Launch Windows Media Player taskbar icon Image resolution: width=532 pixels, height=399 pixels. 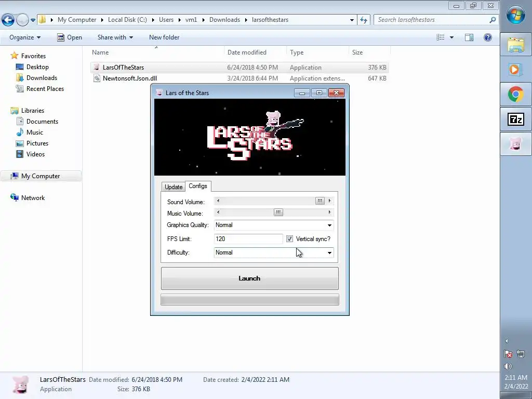click(x=516, y=70)
